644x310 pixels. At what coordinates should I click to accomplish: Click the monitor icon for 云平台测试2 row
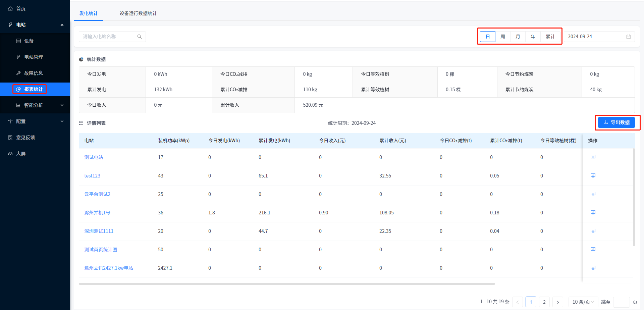click(593, 194)
